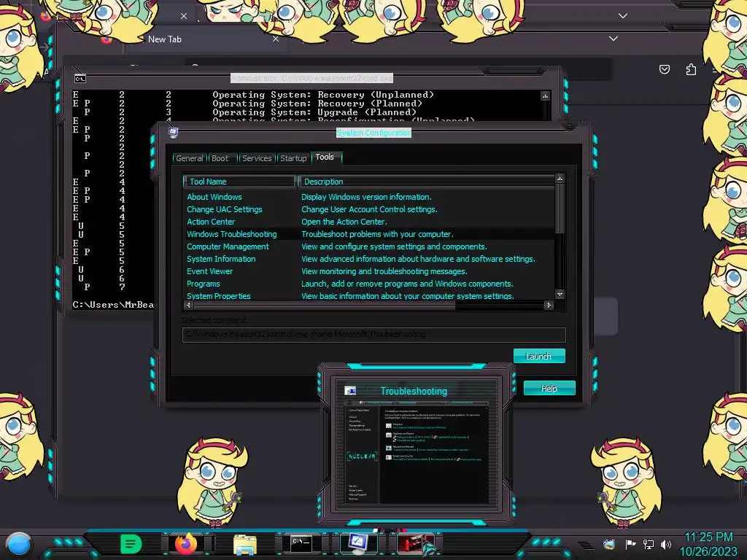Switch to the Boot tab
The width and height of the screenshot is (747, 560).
tap(220, 158)
